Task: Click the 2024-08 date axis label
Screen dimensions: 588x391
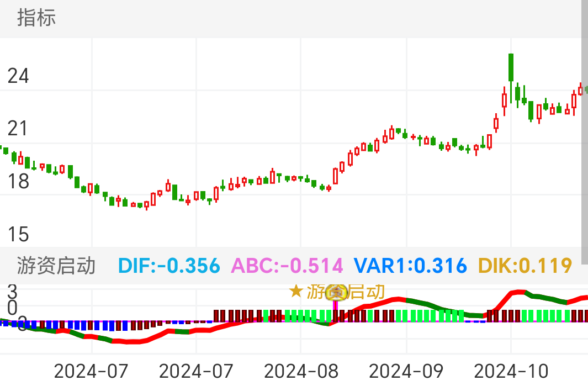Action: click(x=301, y=371)
